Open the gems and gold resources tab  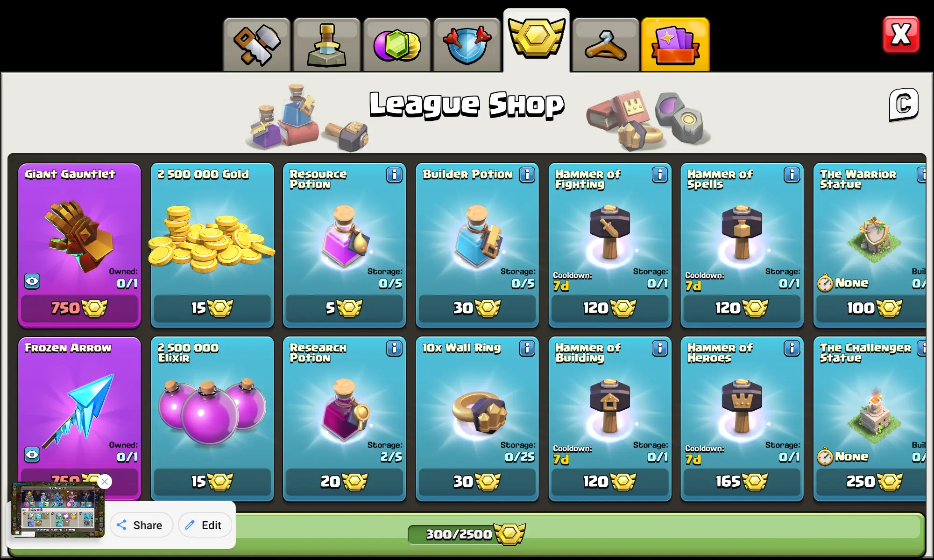tap(397, 45)
